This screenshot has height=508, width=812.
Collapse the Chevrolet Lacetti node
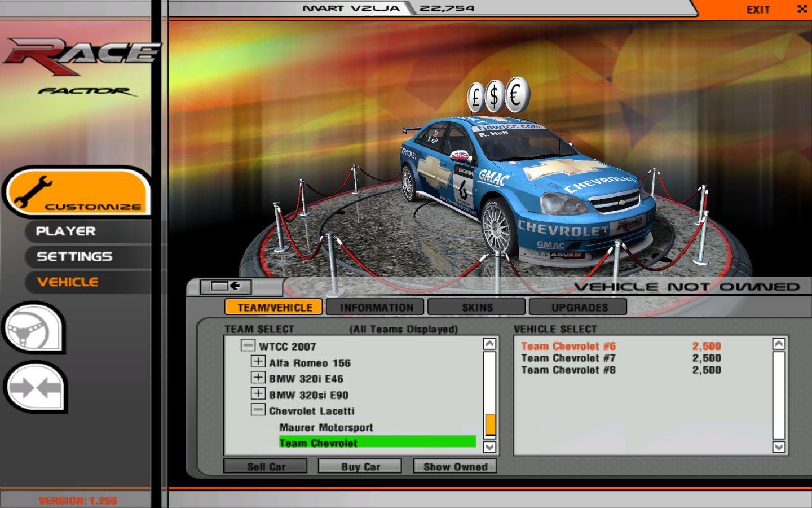[x=258, y=410]
